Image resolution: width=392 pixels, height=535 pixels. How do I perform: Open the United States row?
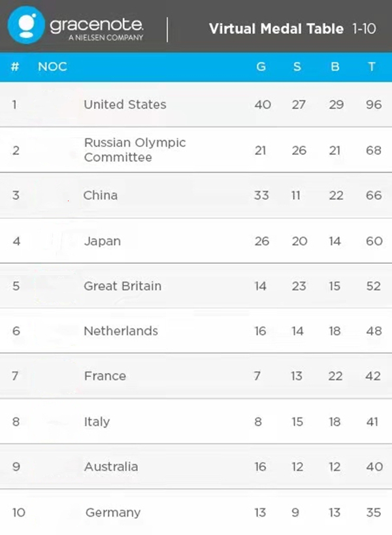point(125,105)
